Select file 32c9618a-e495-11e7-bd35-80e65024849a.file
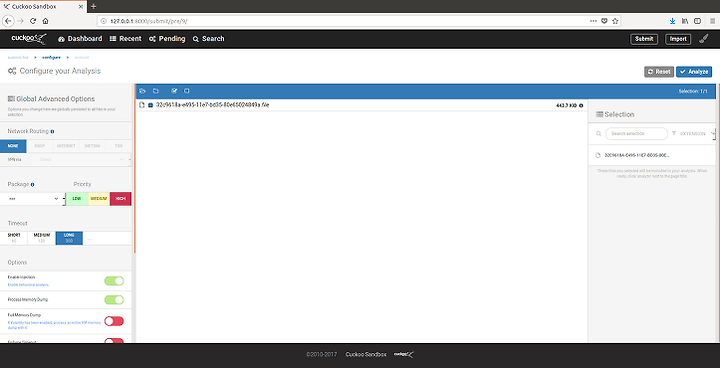This screenshot has width=720, height=368. (212, 105)
